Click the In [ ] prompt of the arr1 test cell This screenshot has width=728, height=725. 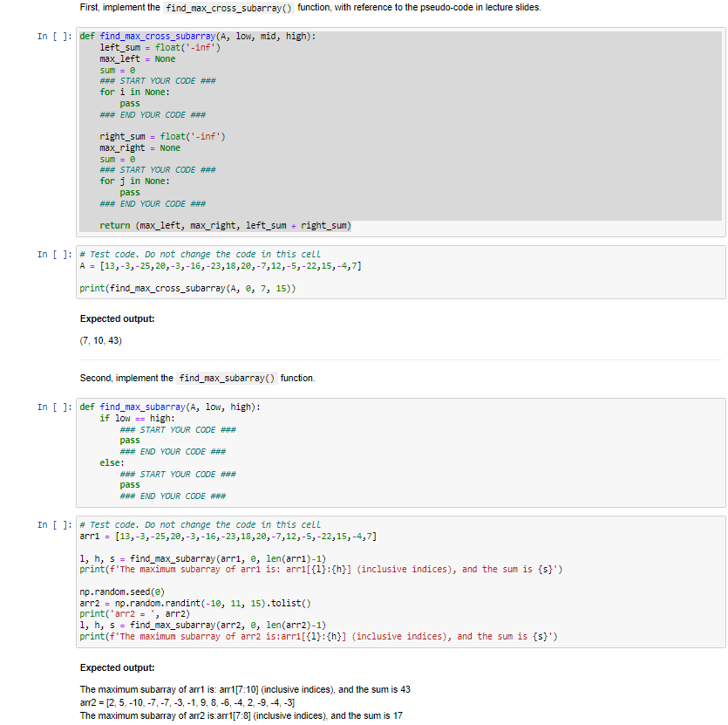[x=55, y=524]
